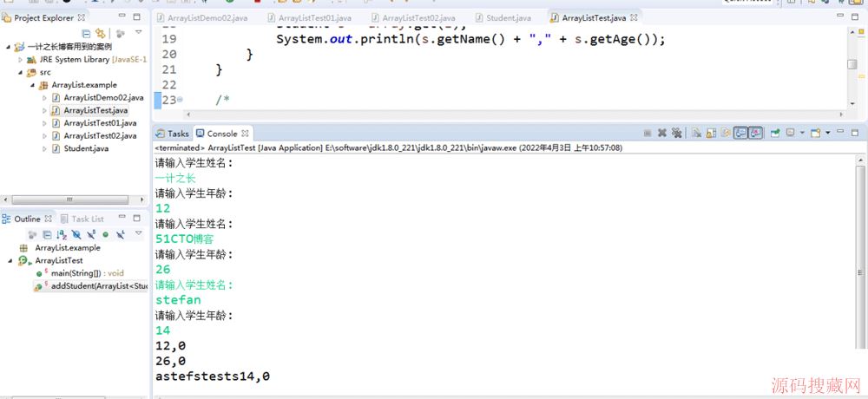
Task: Click Hide Static Members icon in Outline
Action: [x=90, y=235]
